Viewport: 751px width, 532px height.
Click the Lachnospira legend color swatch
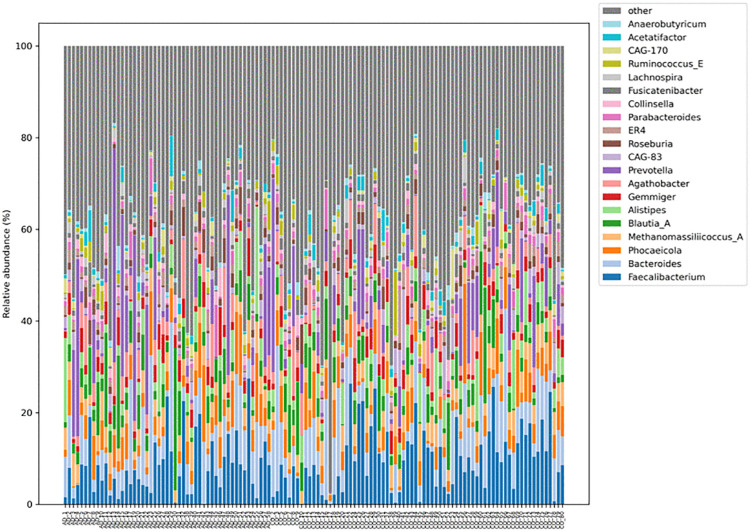(x=612, y=77)
